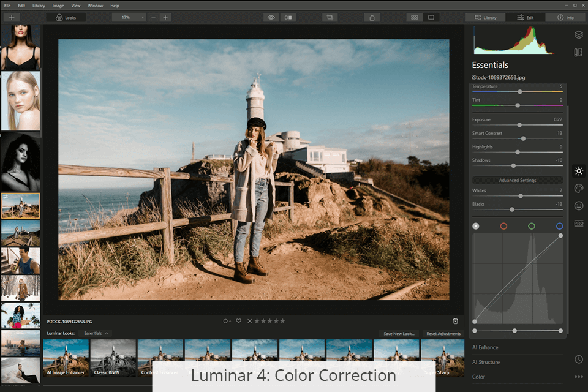Expand the Essentials looks category dropdown

coord(97,333)
